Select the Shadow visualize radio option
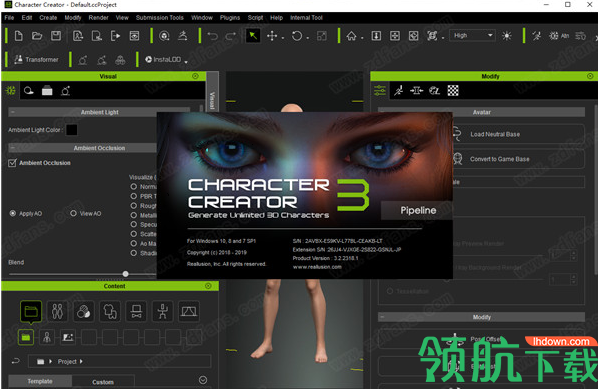The height and width of the screenshot is (389, 598). tap(133, 253)
